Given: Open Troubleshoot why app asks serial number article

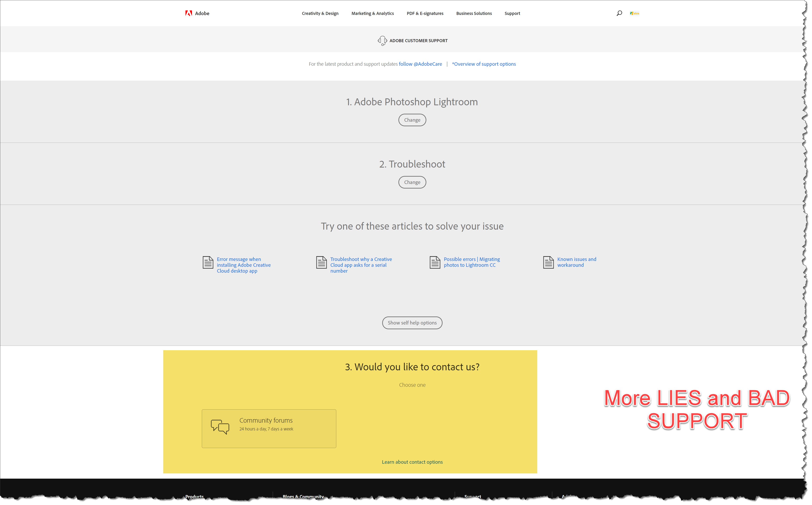Looking at the screenshot, I should (x=361, y=265).
